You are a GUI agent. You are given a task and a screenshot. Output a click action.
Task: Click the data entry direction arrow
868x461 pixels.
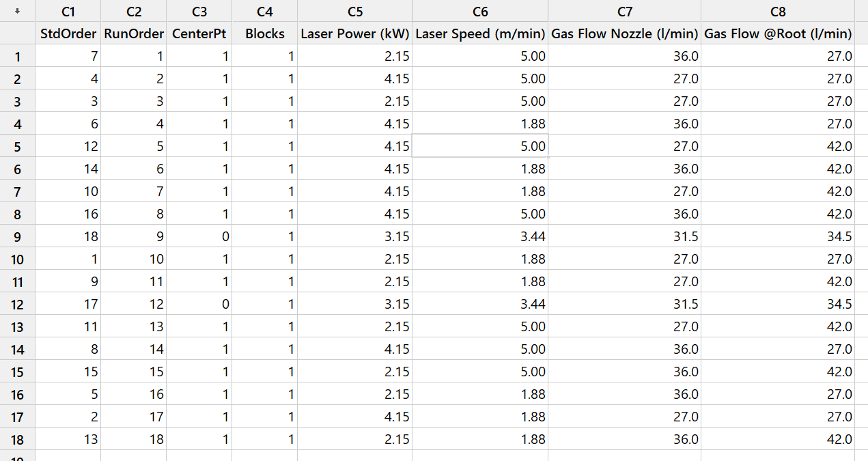pyautogui.click(x=17, y=11)
